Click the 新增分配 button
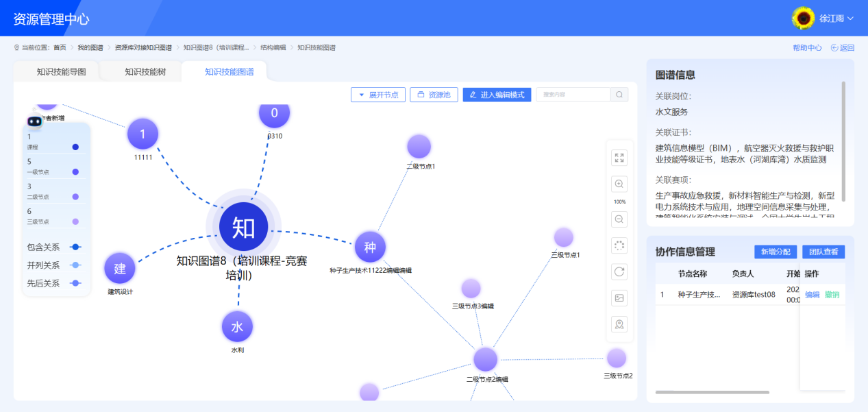868x412 pixels. [776, 252]
